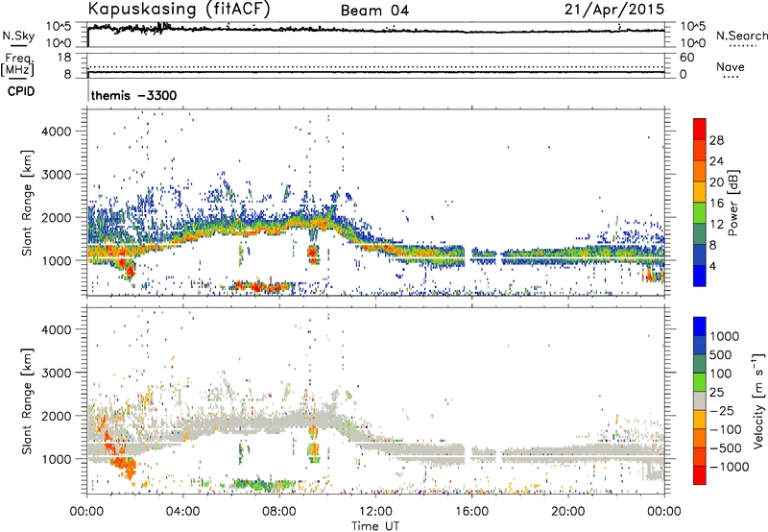Click the red bottom Velocity colorbar segment
Image resolution: width=768 pixels, height=532 pixels.
click(x=700, y=475)
